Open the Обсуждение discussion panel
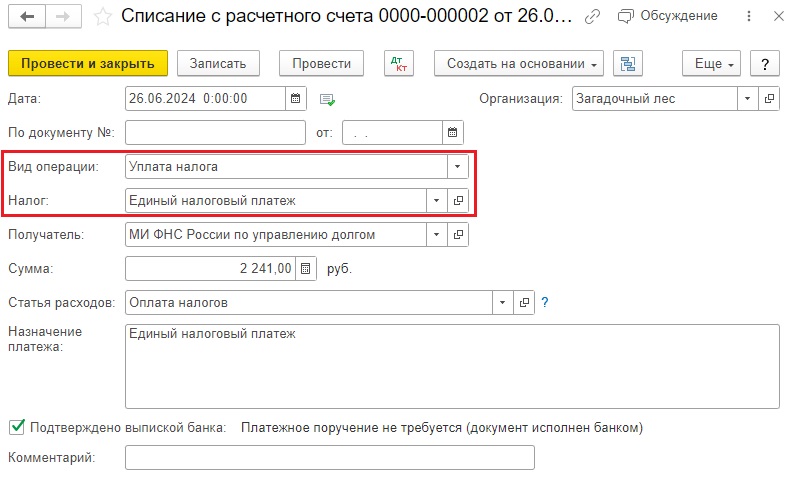Screen dimensions: 792x488 668,16
